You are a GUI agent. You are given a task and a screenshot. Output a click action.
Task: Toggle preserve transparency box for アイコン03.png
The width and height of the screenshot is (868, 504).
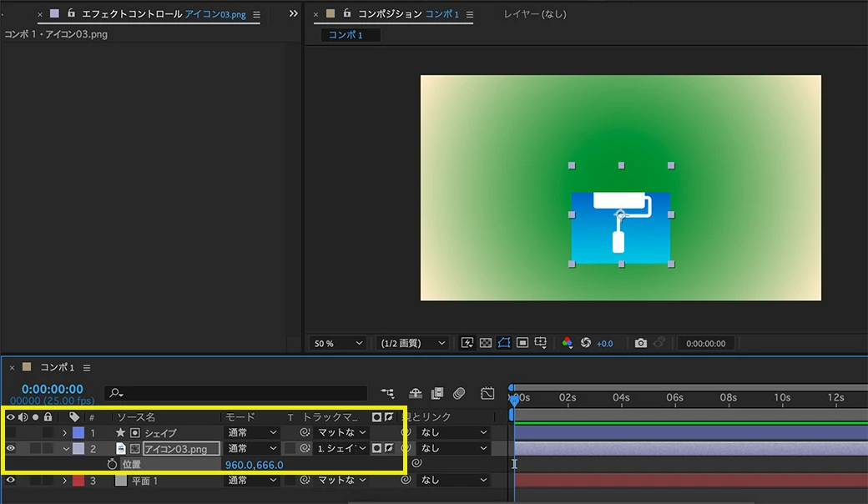[290, 448]
